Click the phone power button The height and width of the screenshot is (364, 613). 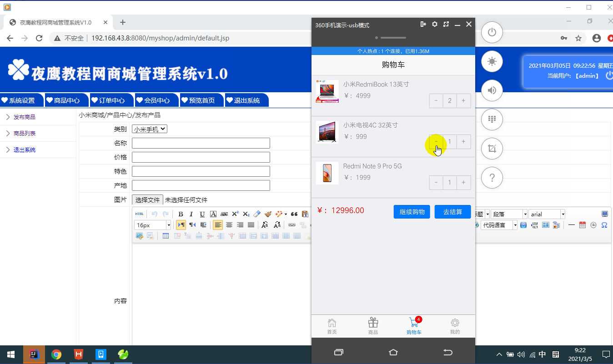tap(492, 32)
